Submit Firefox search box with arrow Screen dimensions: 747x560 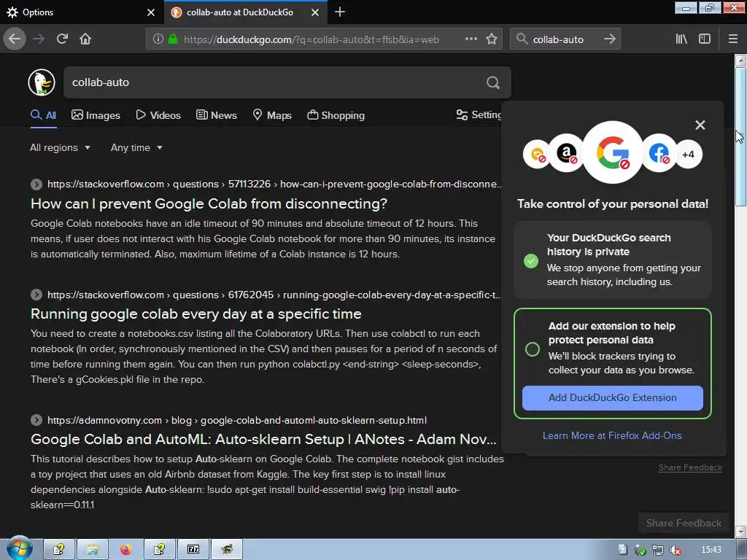(609, 39)
